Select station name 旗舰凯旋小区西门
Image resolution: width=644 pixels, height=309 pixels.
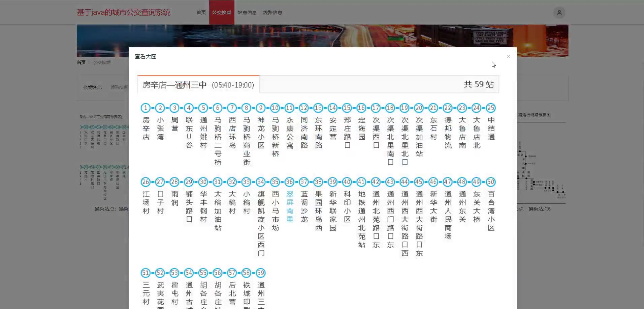point(261,224)
